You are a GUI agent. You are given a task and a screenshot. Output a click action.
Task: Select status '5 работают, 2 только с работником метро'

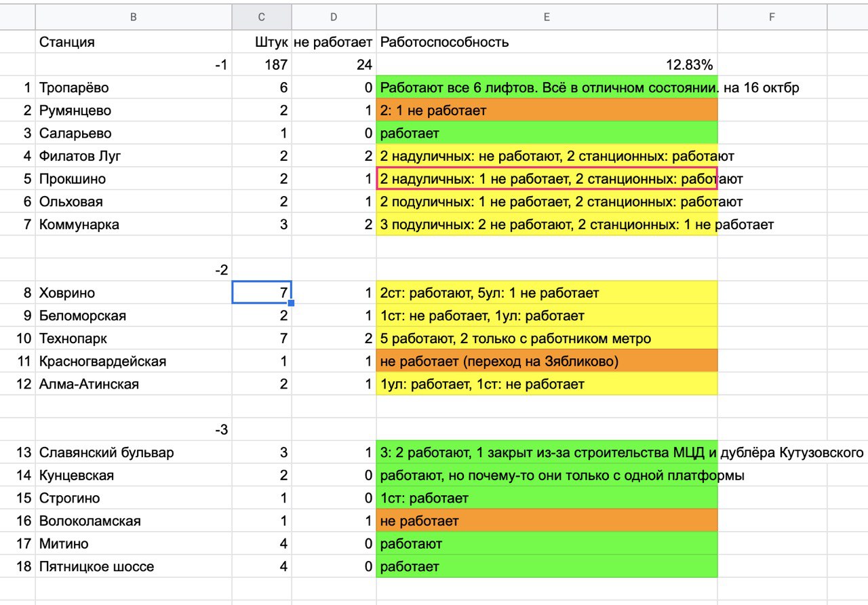(x=547, y=338)
